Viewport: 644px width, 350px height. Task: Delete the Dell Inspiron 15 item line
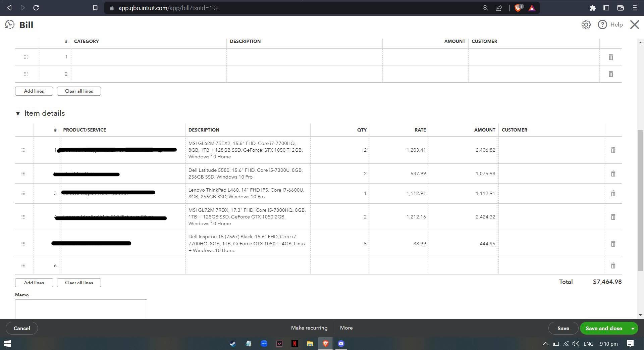click(x=613, y=244)
